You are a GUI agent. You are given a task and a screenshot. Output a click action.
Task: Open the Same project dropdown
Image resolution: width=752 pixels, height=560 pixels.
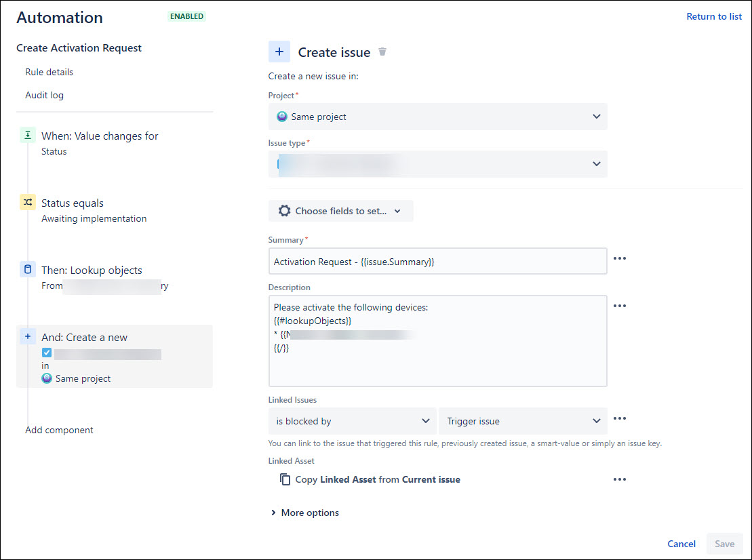[438, 116]
